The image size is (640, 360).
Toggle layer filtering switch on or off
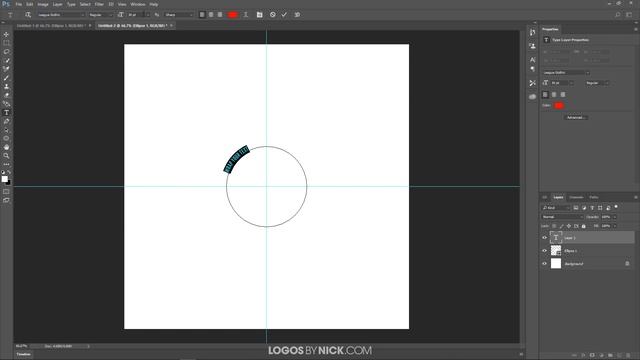pyautogui.click(x=616, y=207)
